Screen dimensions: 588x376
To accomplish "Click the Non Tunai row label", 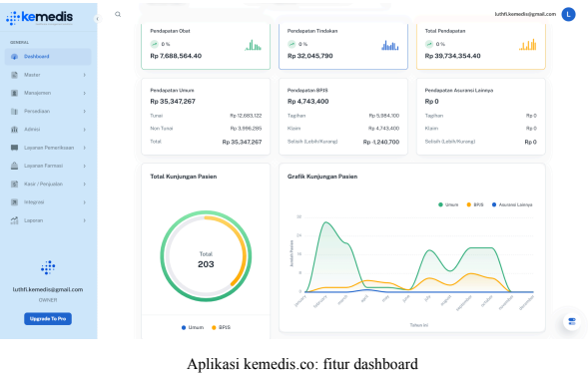I will [162, 129].
